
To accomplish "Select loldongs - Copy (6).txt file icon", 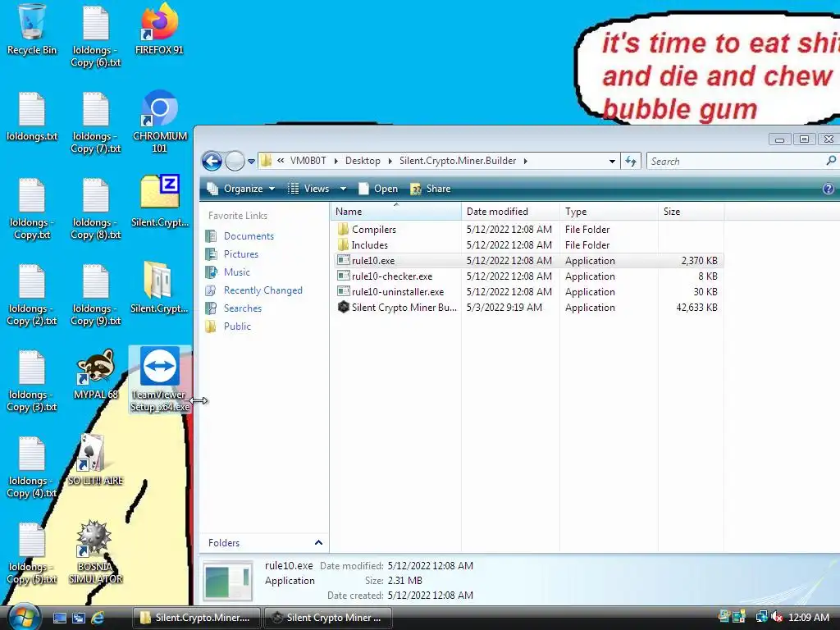I will coord(96,36).
